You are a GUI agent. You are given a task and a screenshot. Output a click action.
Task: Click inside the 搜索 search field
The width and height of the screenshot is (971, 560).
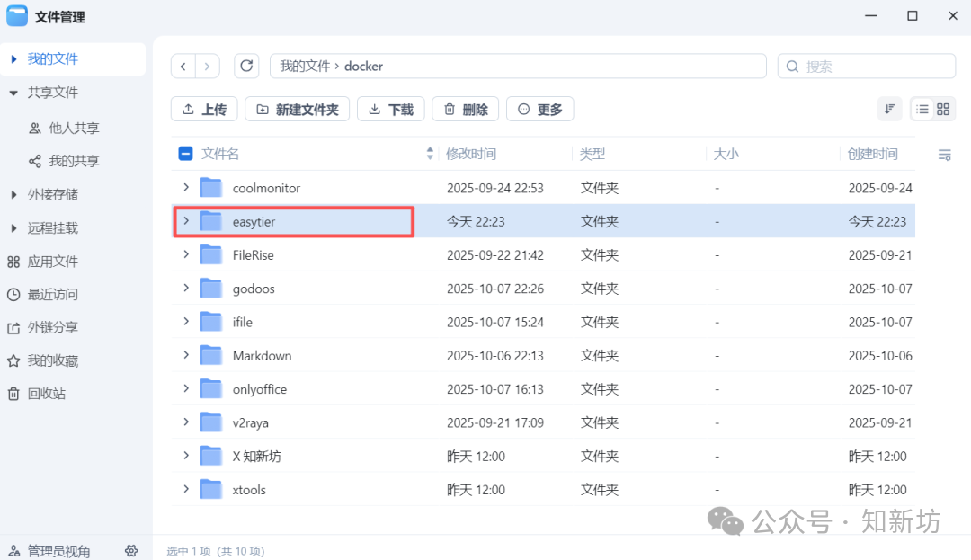[x=866, y=66]
